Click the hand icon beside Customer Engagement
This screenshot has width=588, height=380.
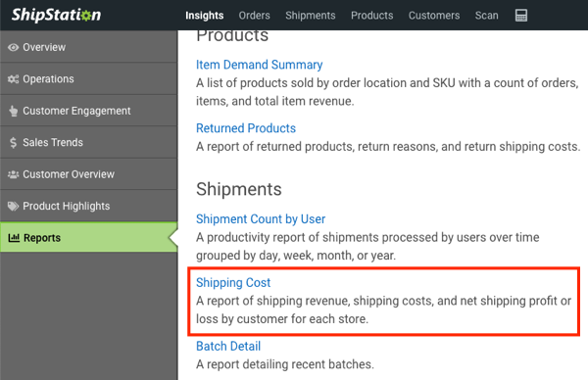point(13,111)
